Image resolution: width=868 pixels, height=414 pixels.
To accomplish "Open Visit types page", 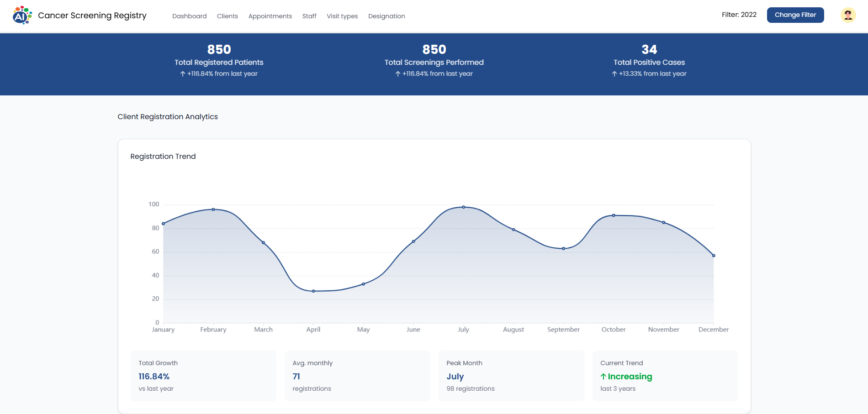I will click(x=342, y=16).
